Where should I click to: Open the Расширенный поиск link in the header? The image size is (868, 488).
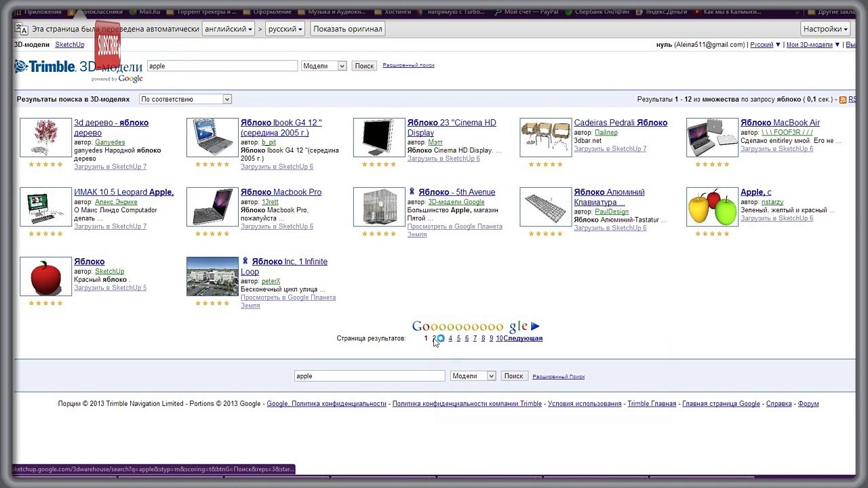pos(408,66)
